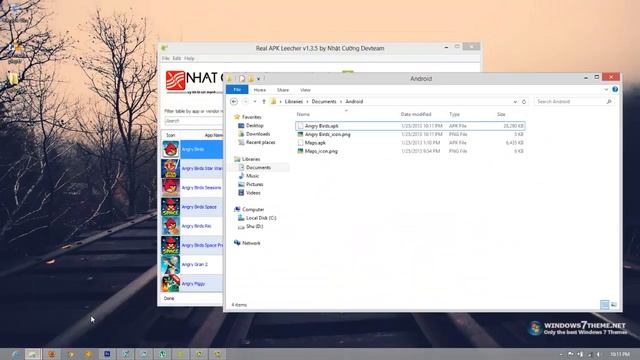Viewport: 640px width, 360px height.
Task: Select Network in the navigation pane
Action: click(x=251, y=243)
